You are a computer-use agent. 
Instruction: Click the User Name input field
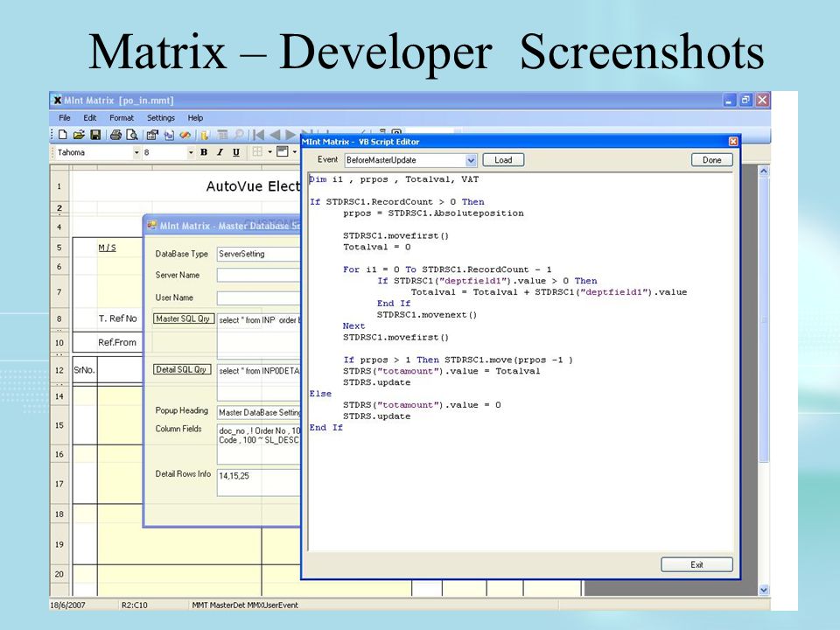pyautogui.click(x=258, y=297)
